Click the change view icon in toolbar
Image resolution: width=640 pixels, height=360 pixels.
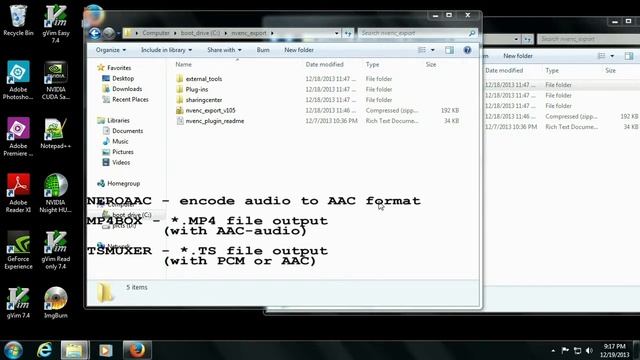pos(422,50)
